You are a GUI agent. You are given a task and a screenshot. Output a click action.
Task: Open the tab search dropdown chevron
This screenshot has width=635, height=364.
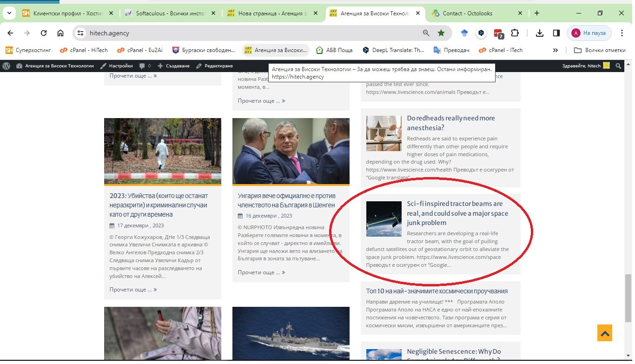[x=9, y=13]
